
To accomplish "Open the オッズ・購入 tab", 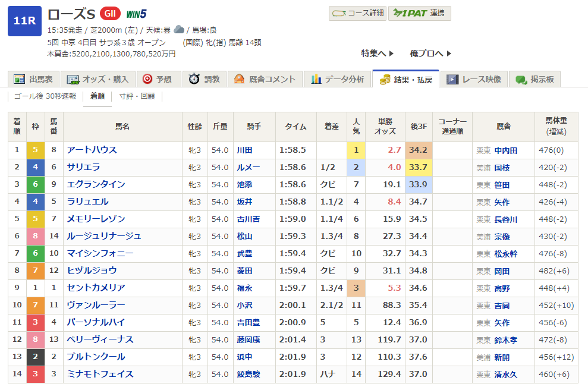I will 98,79.
